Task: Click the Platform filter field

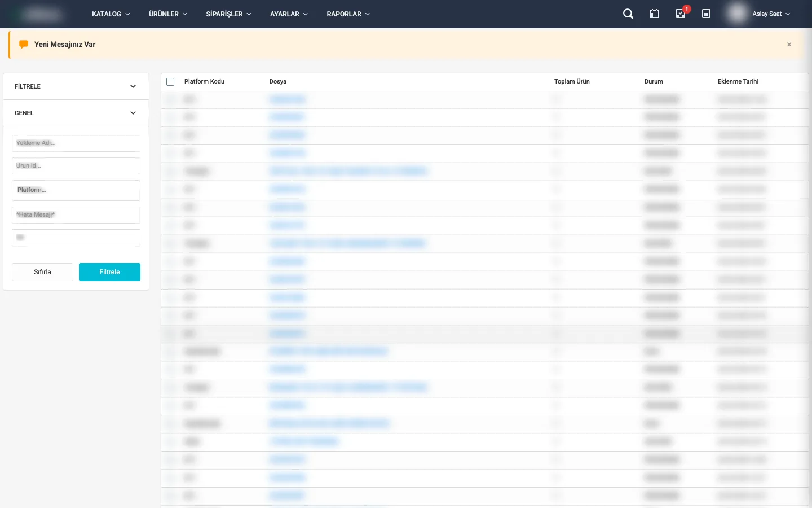Action: click(x=76, y=190)
